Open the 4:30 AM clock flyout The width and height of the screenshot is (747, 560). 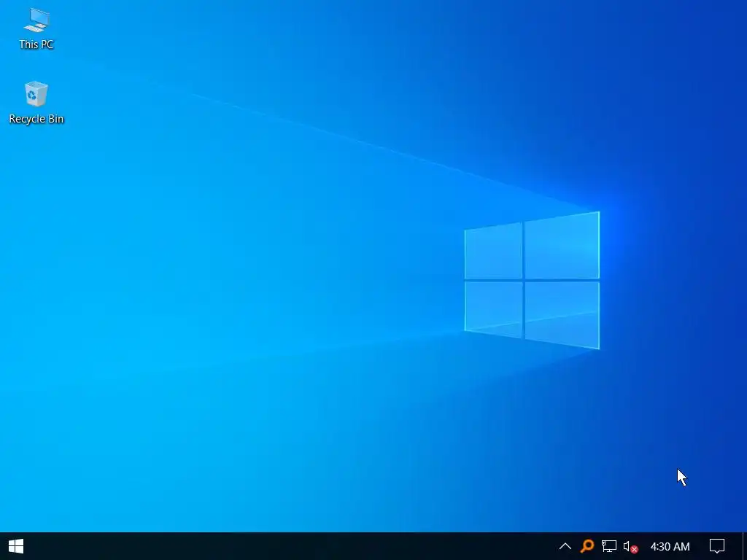tap(670, 547)
